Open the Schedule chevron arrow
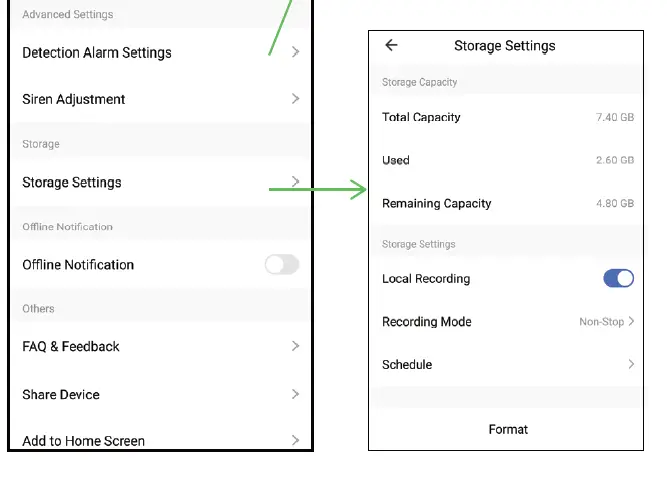This screenshot has width=667, height=477. pos(631,365)
